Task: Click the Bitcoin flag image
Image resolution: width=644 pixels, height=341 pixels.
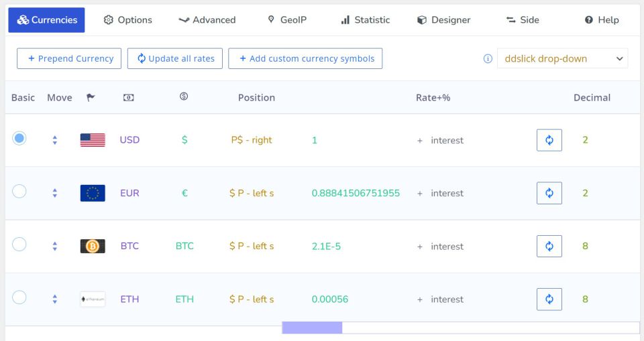Action: tap(93, 246)
